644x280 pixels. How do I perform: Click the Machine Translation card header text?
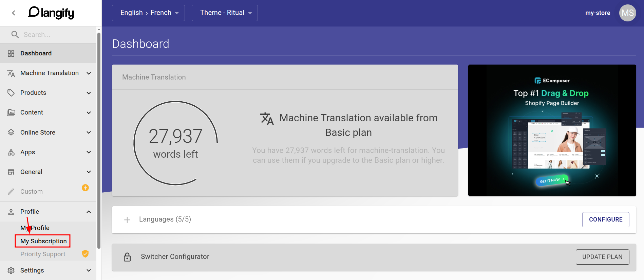(x=154, y=77)
